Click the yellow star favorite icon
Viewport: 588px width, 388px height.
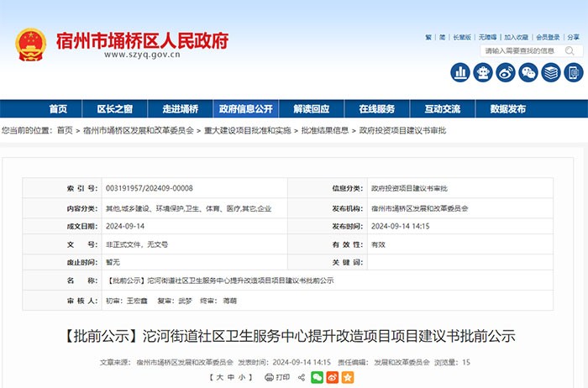tap(348, 378)
